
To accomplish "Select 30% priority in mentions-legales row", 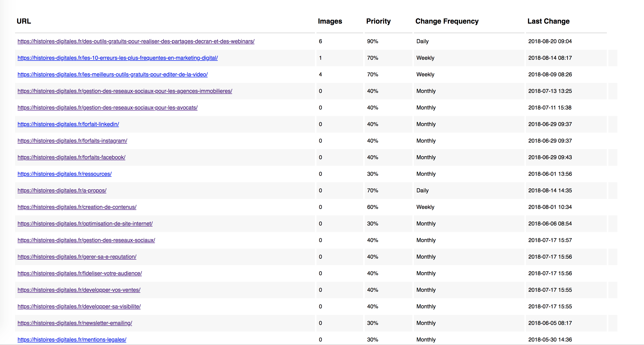I will 372,339.
